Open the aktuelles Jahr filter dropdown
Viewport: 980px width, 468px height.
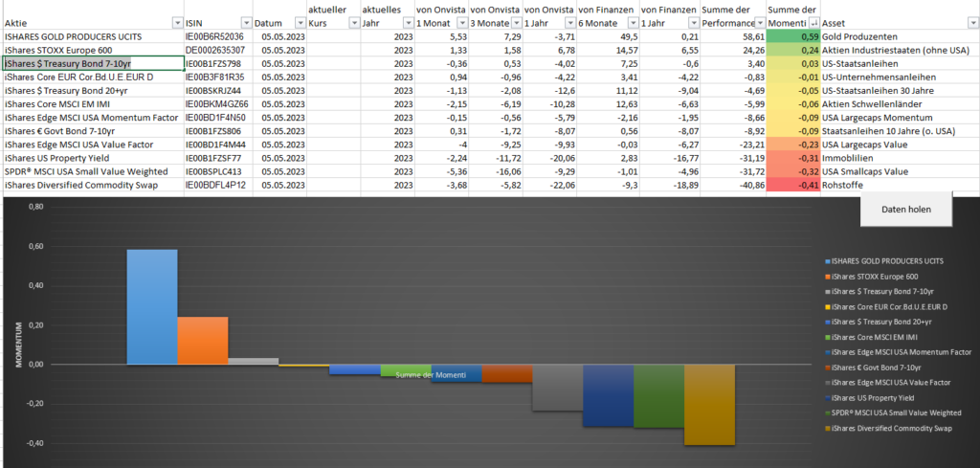click(x=406, y=23)
